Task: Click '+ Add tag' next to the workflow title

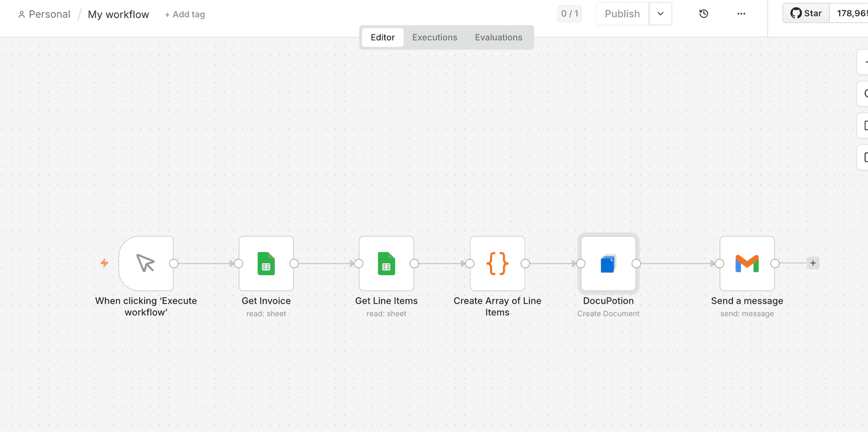Action: pos(184,14)
